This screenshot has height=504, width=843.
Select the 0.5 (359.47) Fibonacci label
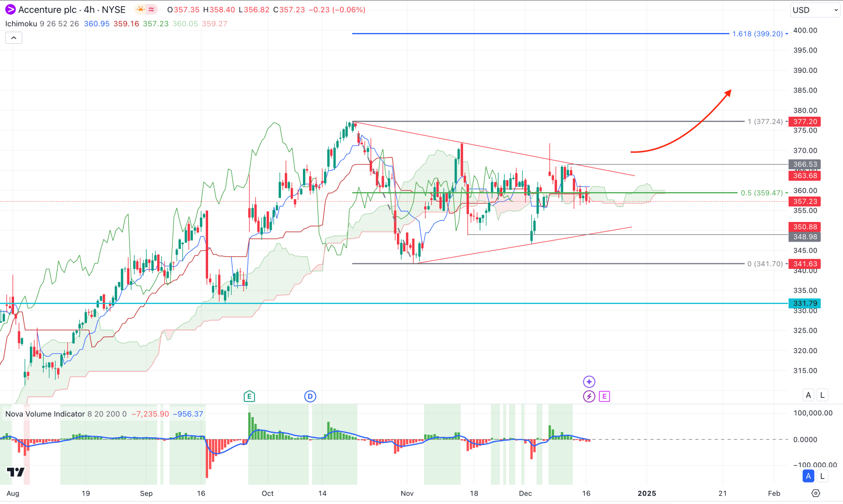tap(762, 193)
